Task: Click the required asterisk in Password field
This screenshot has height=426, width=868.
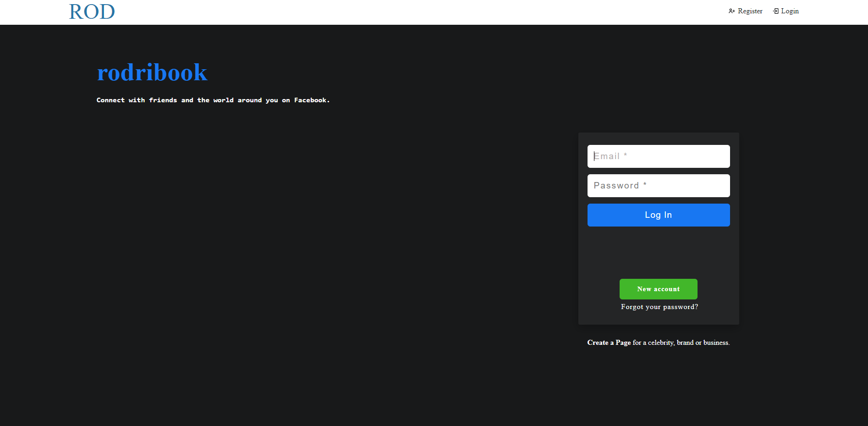Action: click(x=645, y=184)
